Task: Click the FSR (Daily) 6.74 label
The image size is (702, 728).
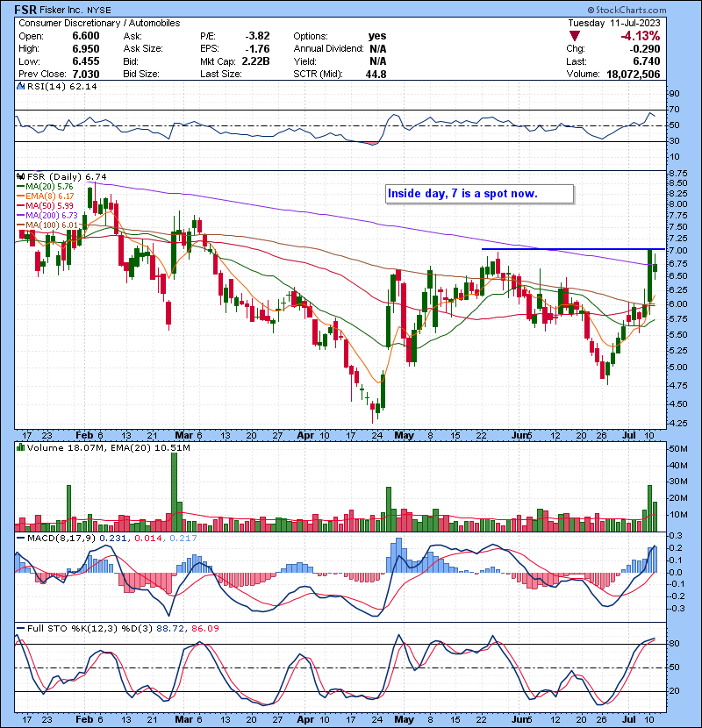Action: (67, 176)
